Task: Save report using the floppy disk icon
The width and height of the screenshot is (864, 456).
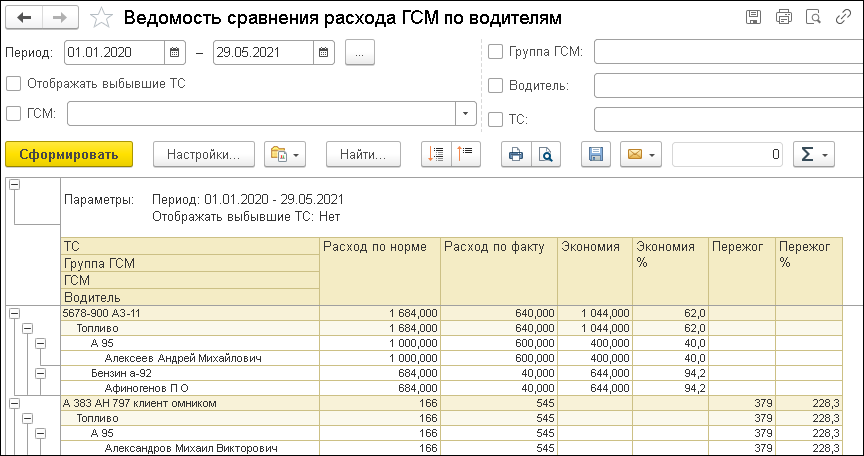Action: pyautogui.click(x=596, y=154)
